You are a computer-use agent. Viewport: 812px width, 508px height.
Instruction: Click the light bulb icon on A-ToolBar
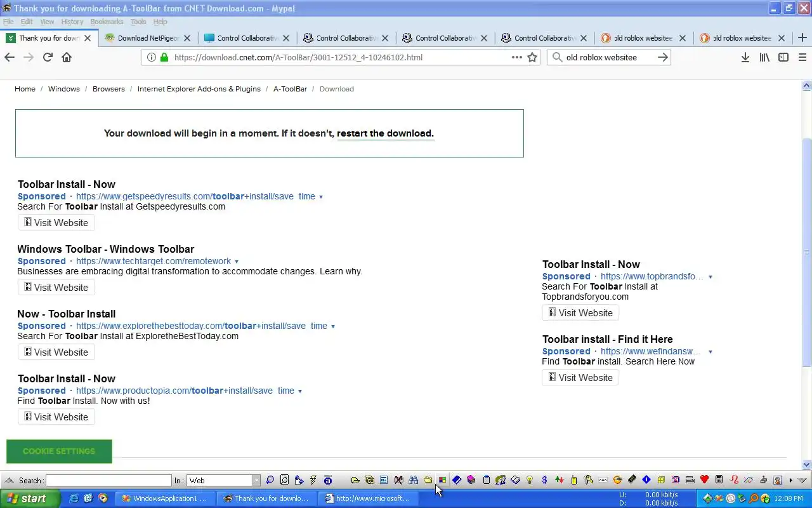(x=530, y=480)
